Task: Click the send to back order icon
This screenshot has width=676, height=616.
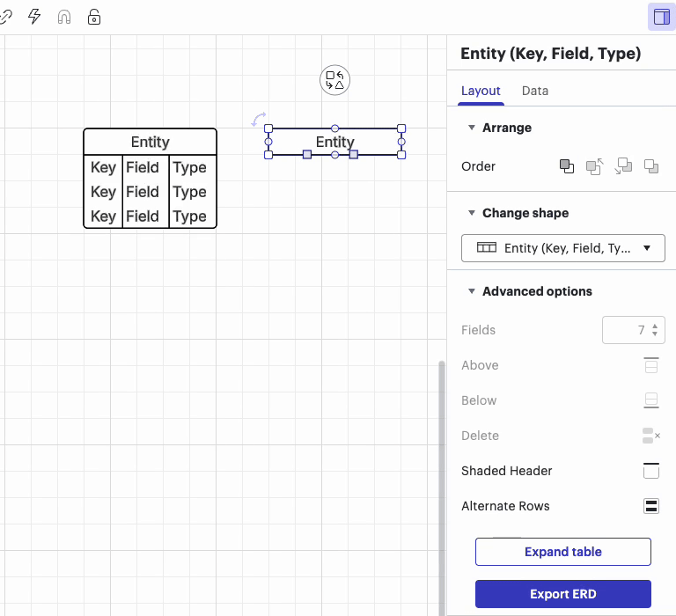Action: (651, 166)
